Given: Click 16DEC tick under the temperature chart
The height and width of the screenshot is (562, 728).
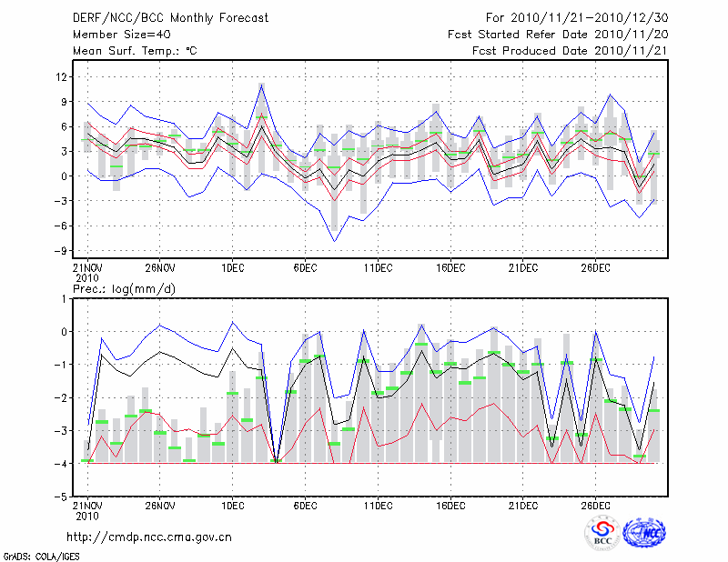Looking at the screenshot, I should pyautogui.click(x=450, y=268).
